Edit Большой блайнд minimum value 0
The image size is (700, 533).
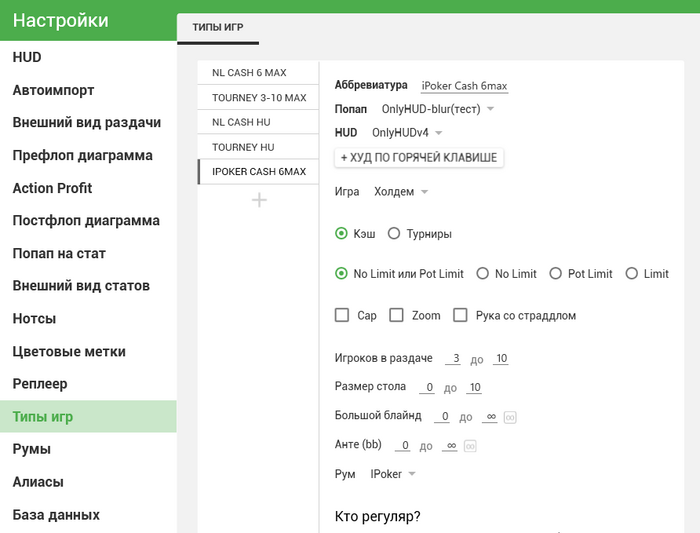(x=442, y=416)
